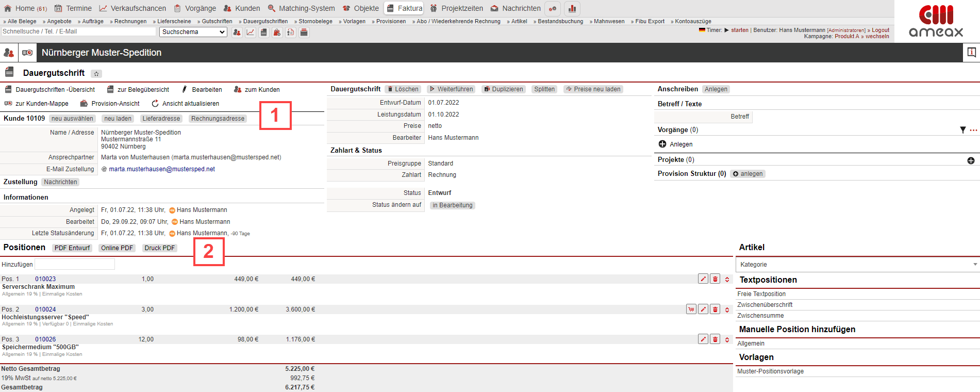Open the Vorgänge filter funnel icon
Image resolution: width=980 pixels, height=392 pixels.
[x=962, y=130]
